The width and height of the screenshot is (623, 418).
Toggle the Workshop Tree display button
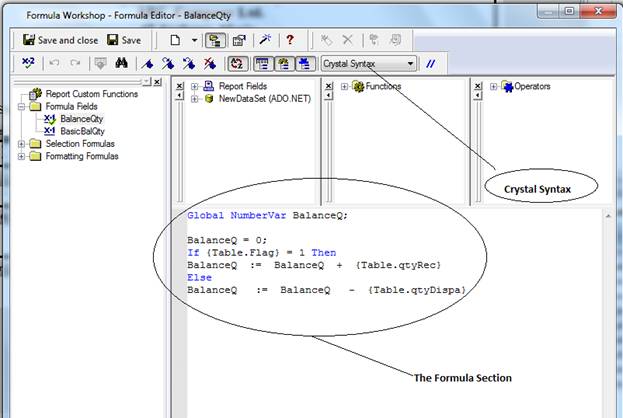215,40
